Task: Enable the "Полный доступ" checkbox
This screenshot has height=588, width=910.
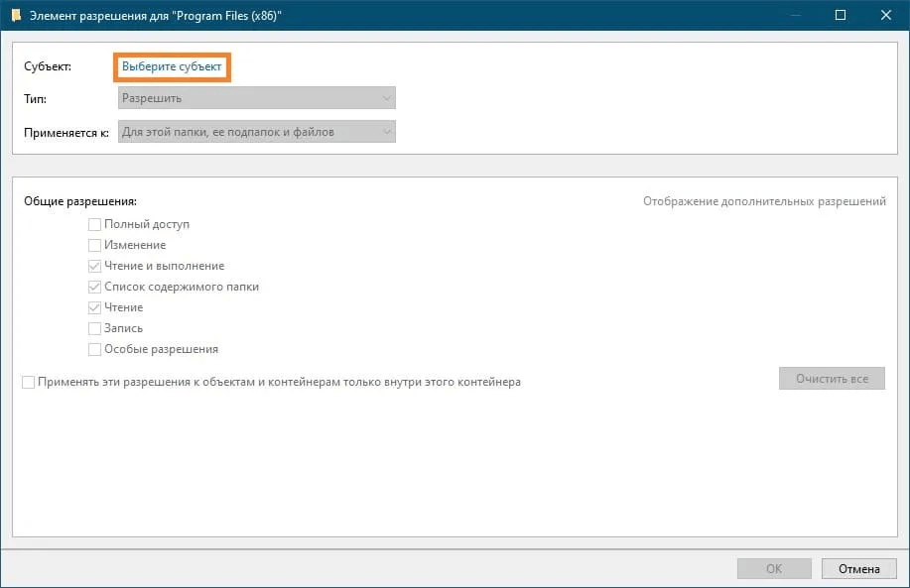Action: tap(95, 224)
